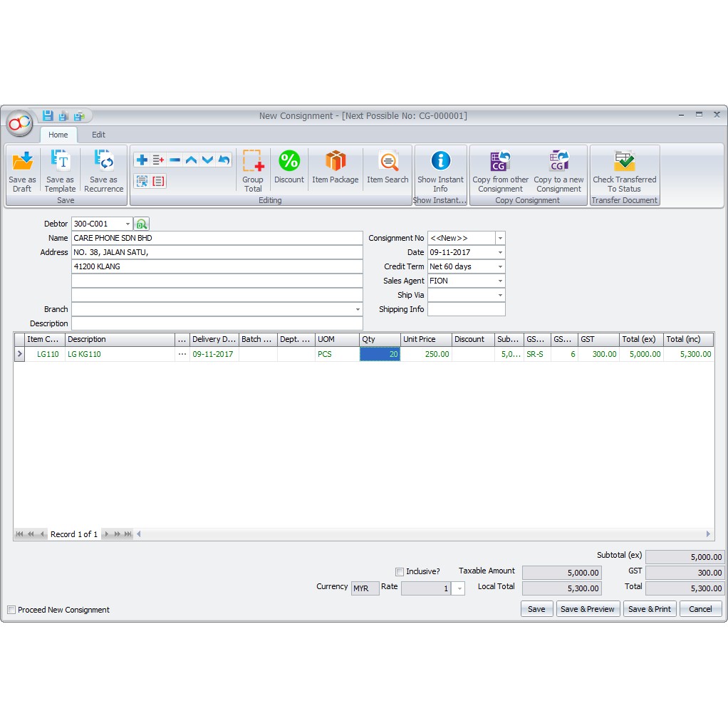The height and width of the screenshot is (728, 728).
Task: Click Save as Recurrence
Action: point(103,171)
